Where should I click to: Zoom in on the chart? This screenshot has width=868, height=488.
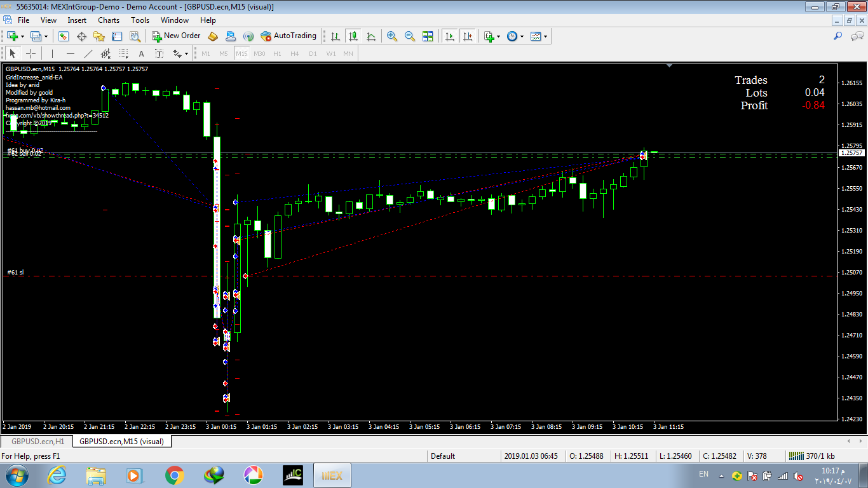click(x=392, y=36)
